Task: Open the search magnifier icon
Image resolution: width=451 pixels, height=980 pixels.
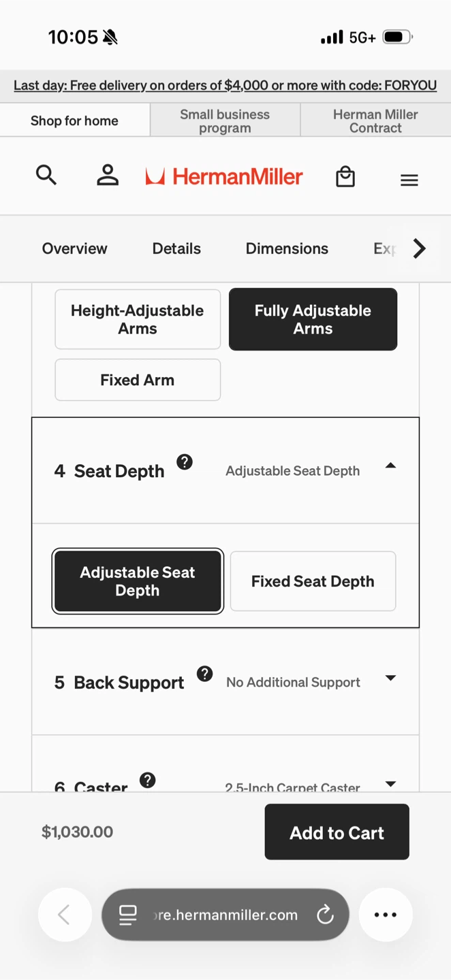Action: (x=46, y=176)
